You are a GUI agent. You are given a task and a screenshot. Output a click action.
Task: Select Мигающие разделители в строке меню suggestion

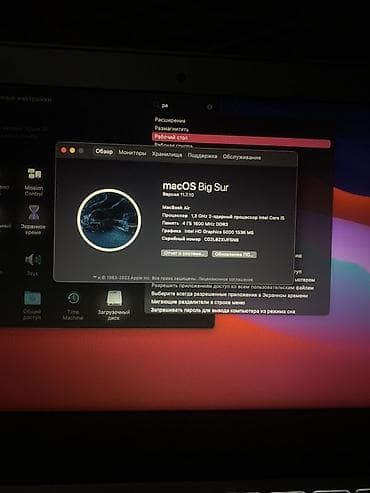[198, 302]
